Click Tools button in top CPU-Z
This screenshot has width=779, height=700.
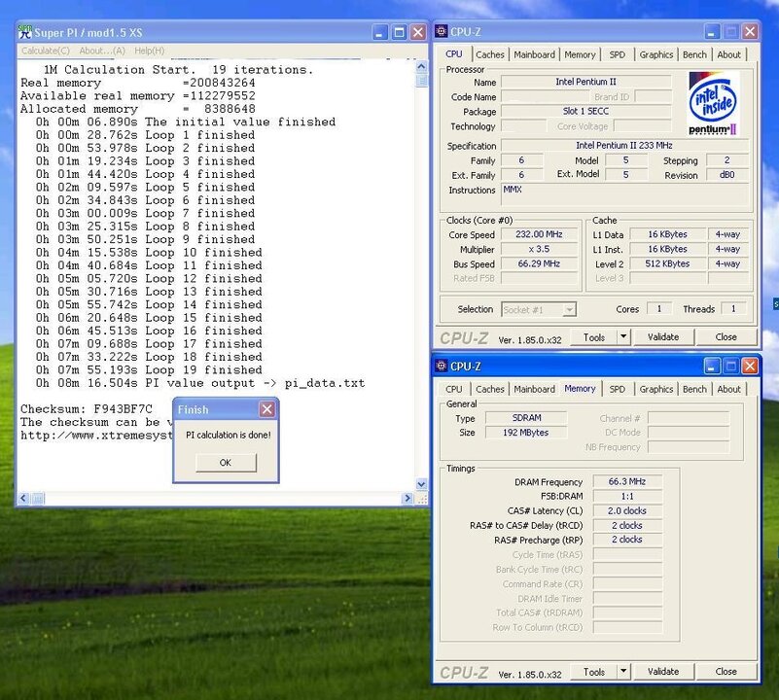click(x=593, y=337)
